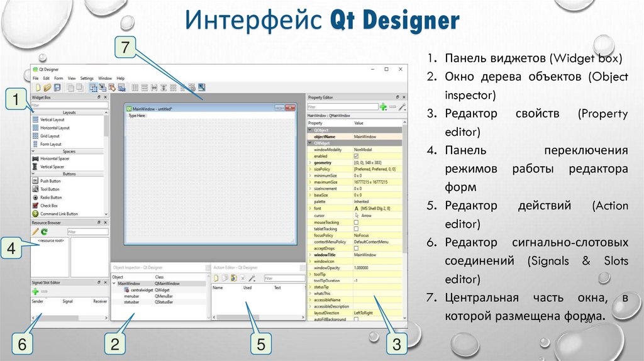Viewport: 644px width, 361px height.
Task: Switch to Edit Buddies mode icon
Action: pos(112,87)
